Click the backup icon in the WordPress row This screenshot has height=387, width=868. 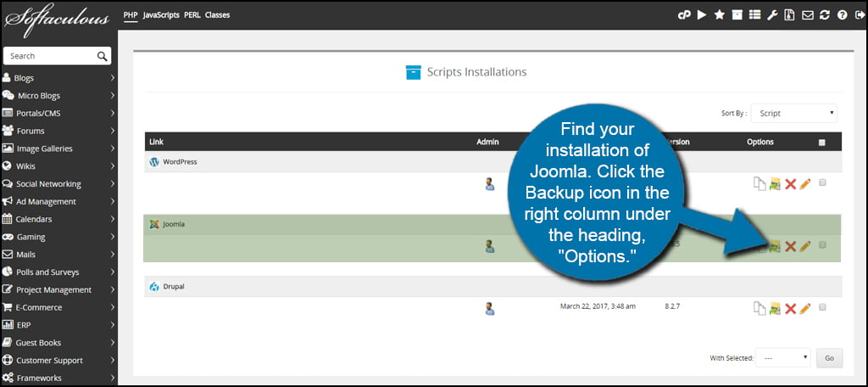click(x=775, y=184)
